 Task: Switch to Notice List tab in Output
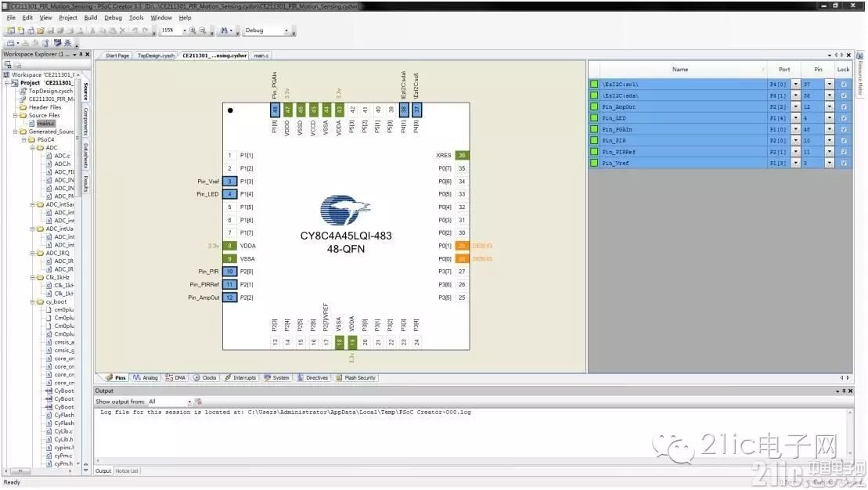127,470
